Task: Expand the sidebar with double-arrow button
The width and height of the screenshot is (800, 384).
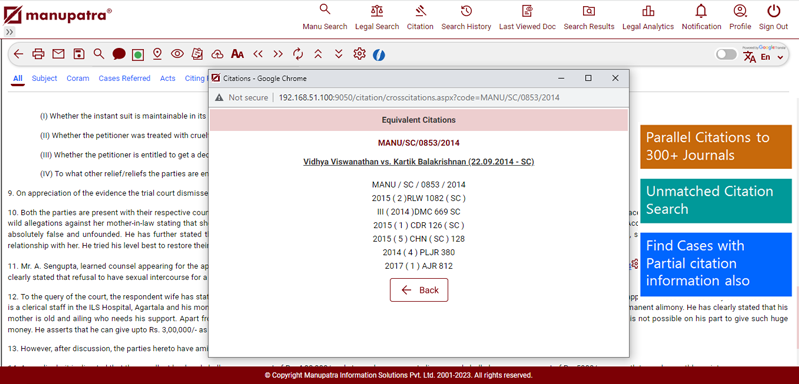Action: [9, 32]
